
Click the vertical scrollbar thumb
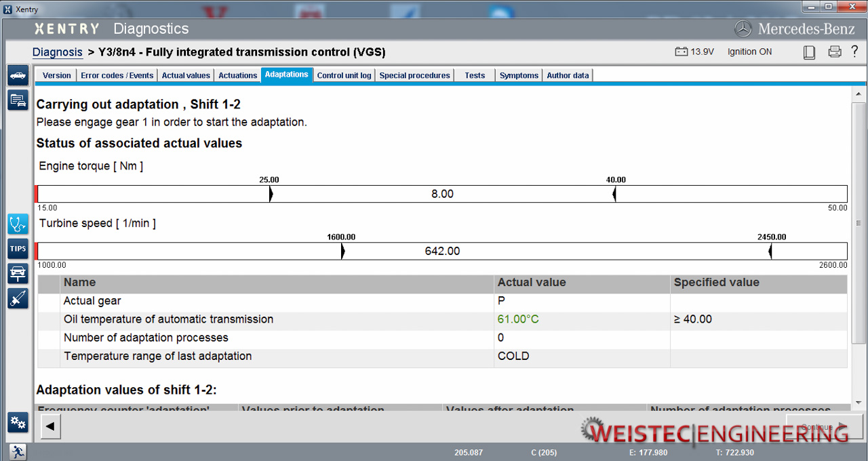point(859,222)
